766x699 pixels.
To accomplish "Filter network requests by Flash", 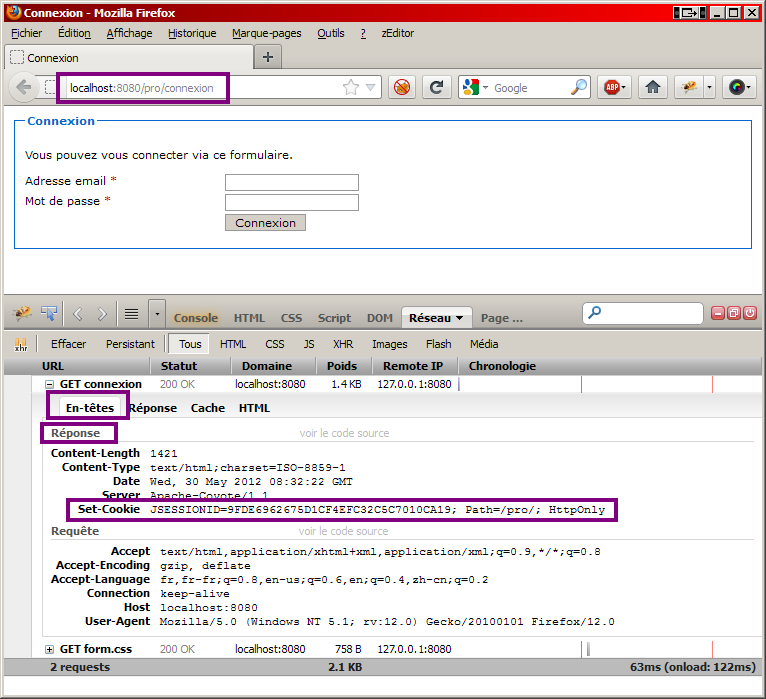I will click(439, 344).
